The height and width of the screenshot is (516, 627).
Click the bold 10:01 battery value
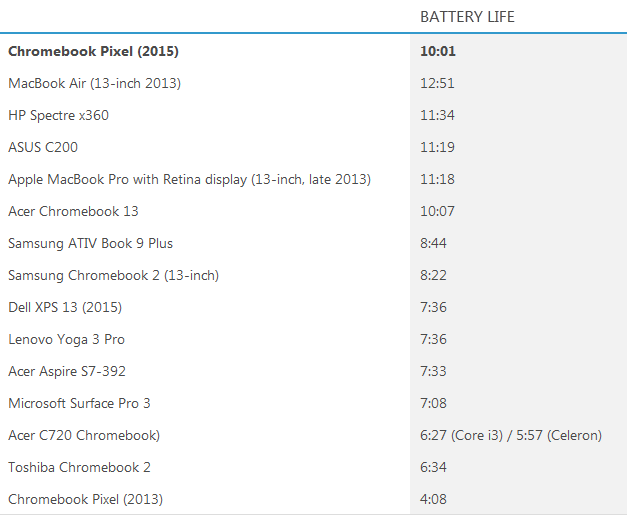438,51
